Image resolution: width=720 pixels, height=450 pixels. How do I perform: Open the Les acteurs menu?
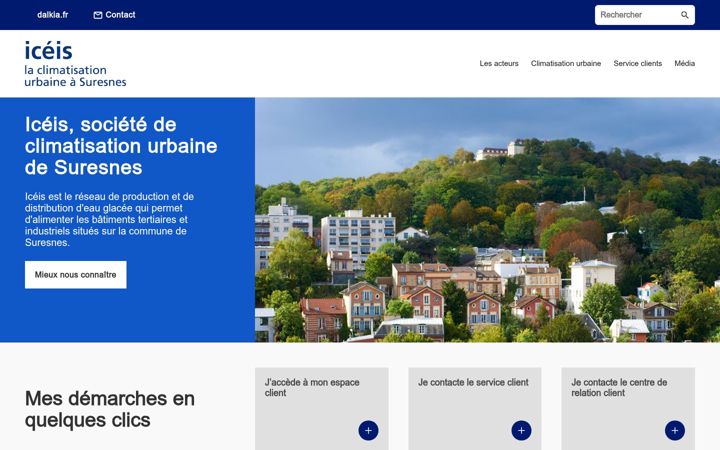click(499, 63)
